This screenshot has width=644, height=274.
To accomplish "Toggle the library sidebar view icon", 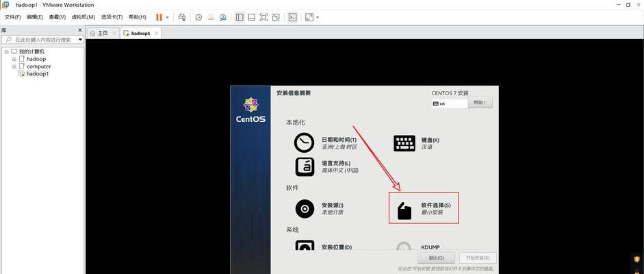I will [240, 17].
